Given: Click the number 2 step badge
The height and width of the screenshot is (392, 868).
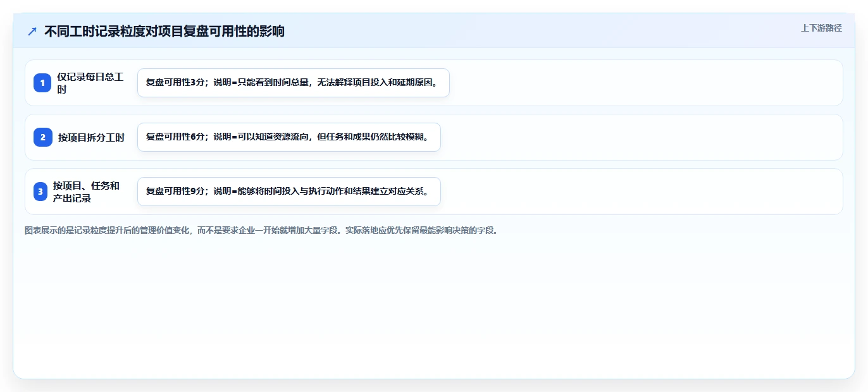Looking at the screenshot, I should coord(43,137).
